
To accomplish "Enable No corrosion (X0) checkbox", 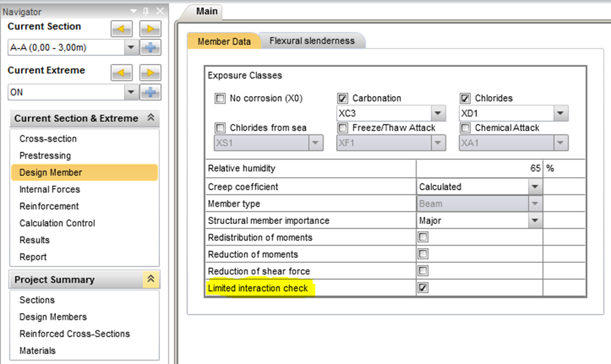I will [x=220, y=98].
